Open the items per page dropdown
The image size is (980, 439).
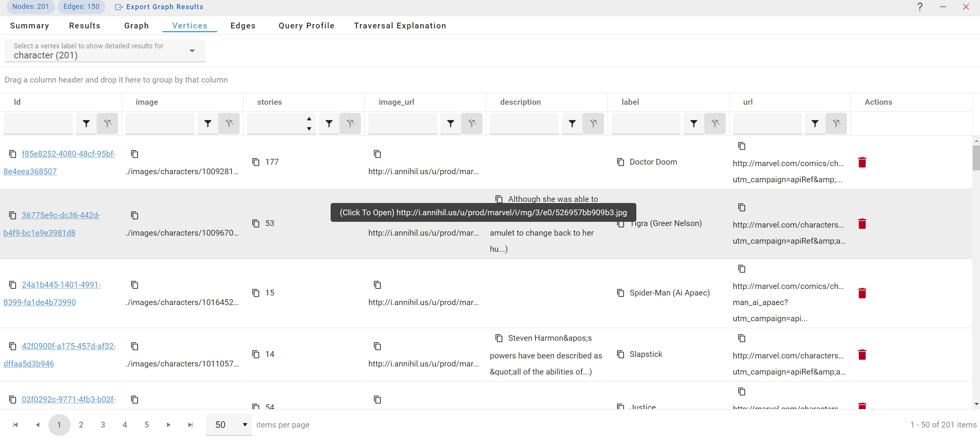click(229, 425)
